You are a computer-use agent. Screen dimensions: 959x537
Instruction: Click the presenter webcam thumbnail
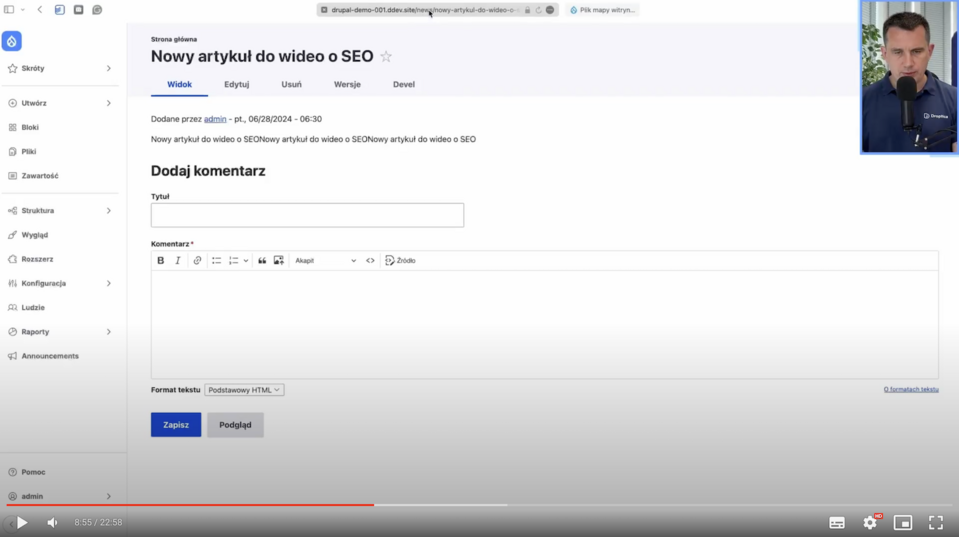coord(909,77)
